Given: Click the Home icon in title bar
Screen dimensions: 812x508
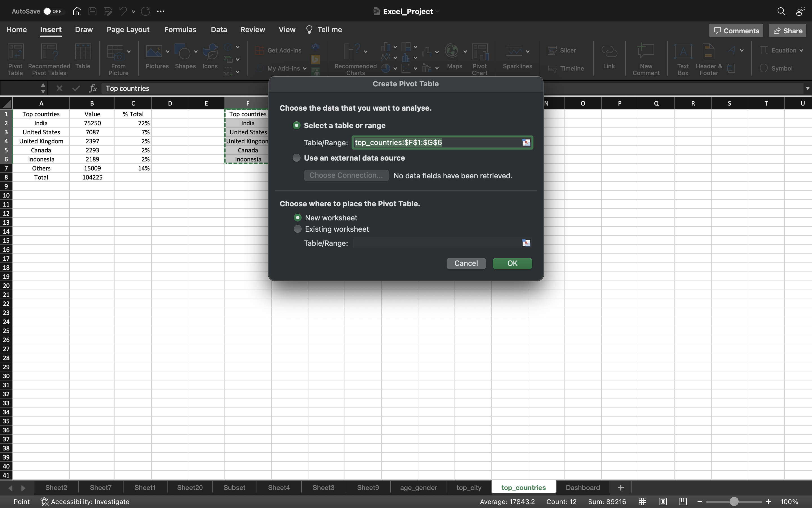Looking at the screenshot, I should point(77,11).
